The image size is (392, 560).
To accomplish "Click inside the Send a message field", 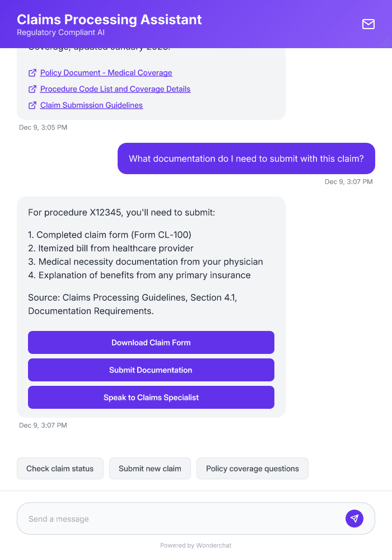I will pos(168,518).
